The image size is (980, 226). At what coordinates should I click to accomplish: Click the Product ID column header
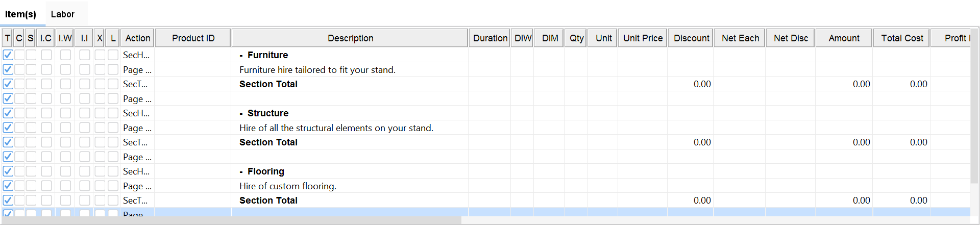click(193, 38)
